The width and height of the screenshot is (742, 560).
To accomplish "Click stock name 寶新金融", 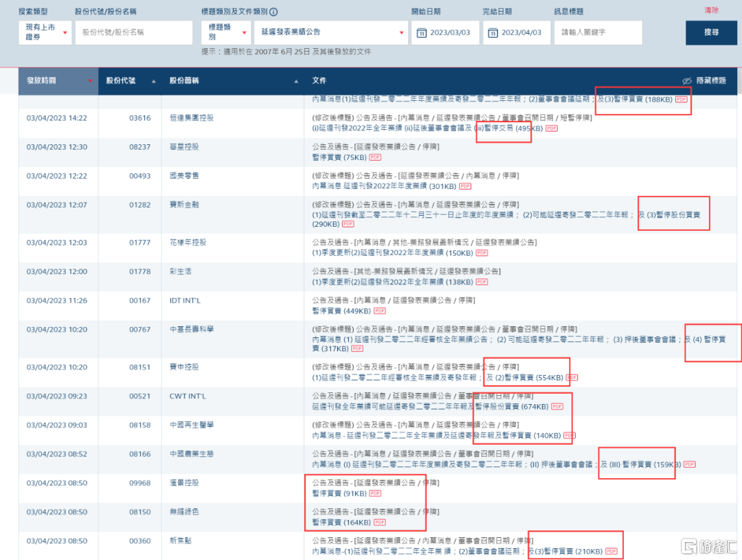I will click(184, 205).
